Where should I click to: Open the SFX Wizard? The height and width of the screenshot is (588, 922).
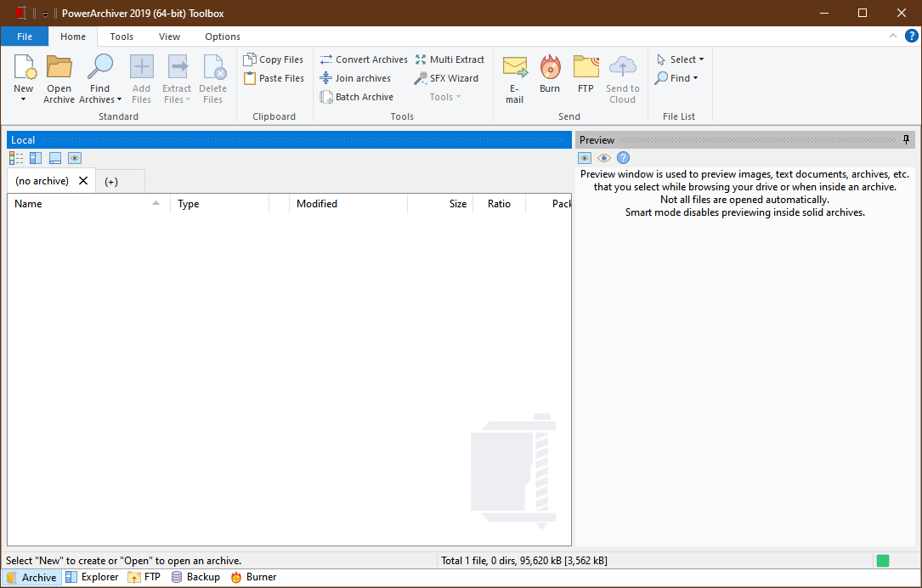446,78
